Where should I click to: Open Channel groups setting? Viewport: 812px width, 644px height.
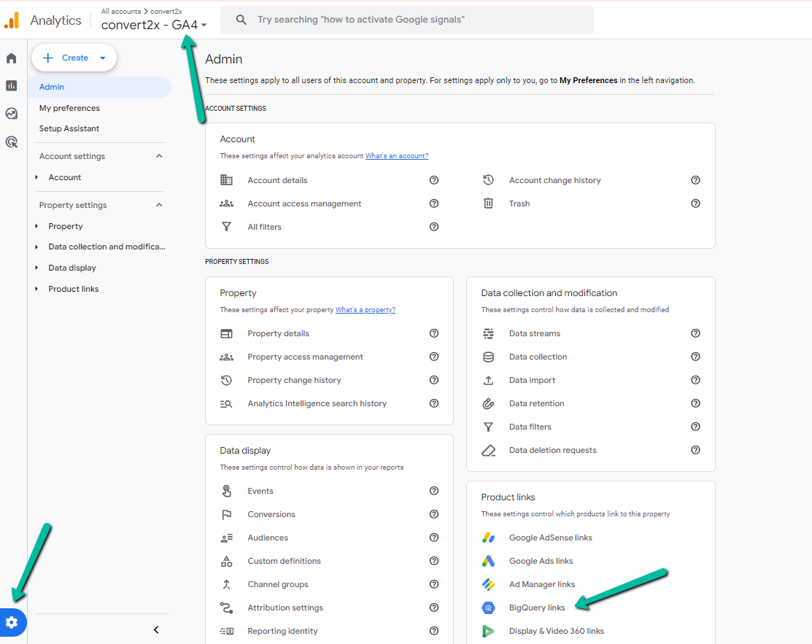[x=277, y=584]
